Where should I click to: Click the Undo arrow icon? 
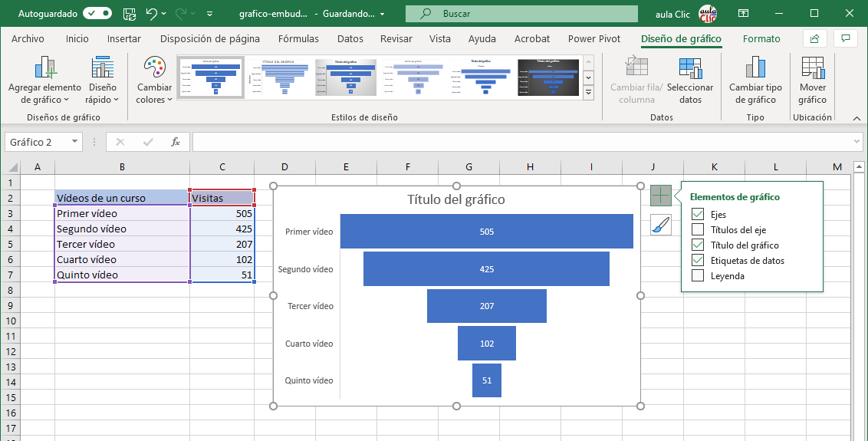[151, 14]
